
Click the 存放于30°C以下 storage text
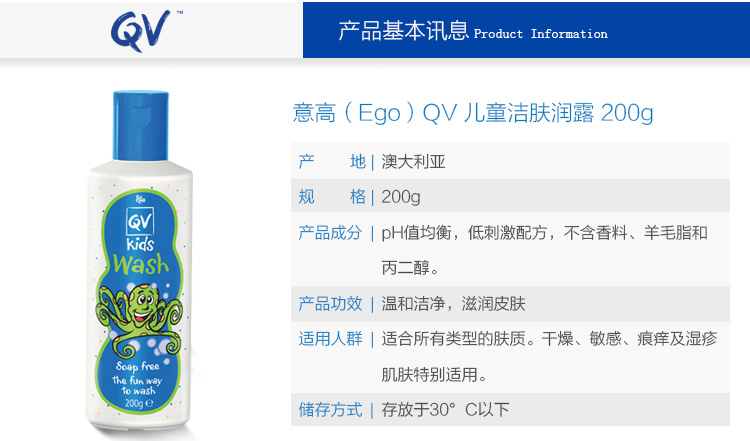[445, 409]
